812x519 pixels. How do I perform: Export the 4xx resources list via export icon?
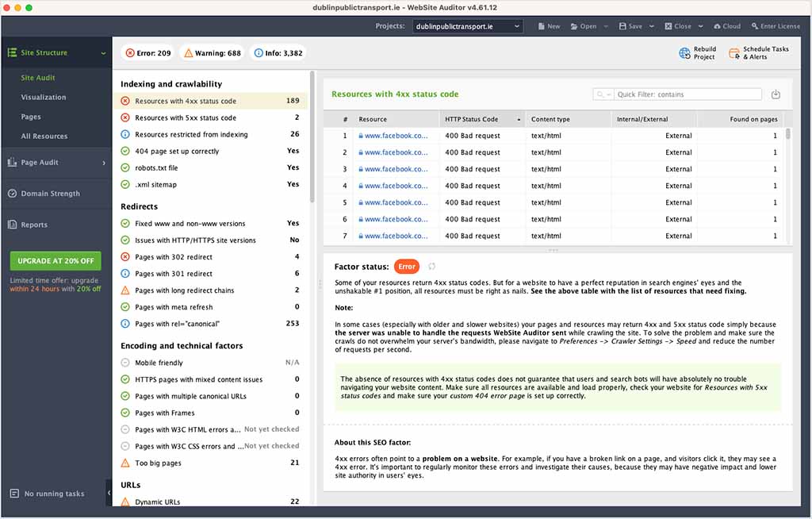coord(776,94)
